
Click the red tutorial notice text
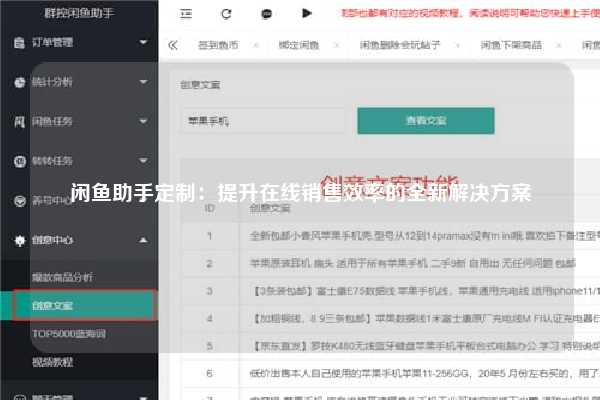(470, 13)
